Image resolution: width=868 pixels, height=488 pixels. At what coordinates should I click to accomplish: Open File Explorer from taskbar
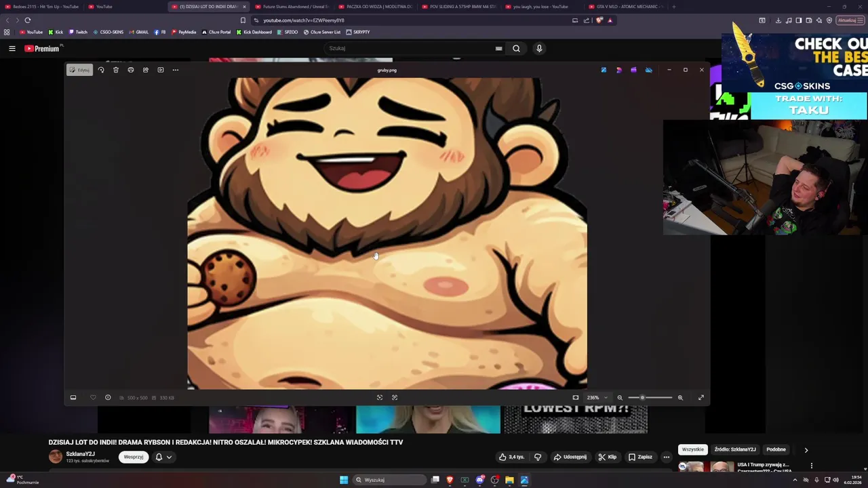click(x=509, y=480)
